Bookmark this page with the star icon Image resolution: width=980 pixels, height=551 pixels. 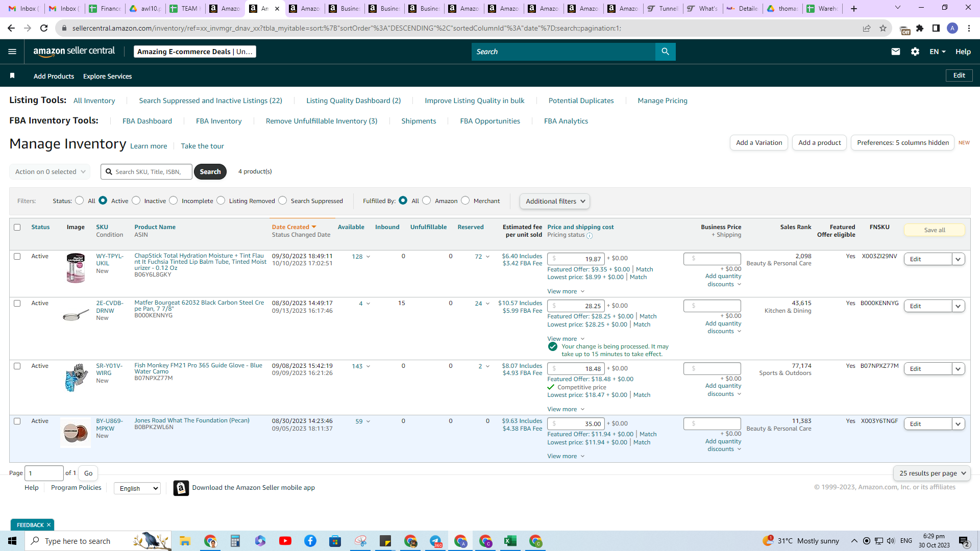coord(883,28)
